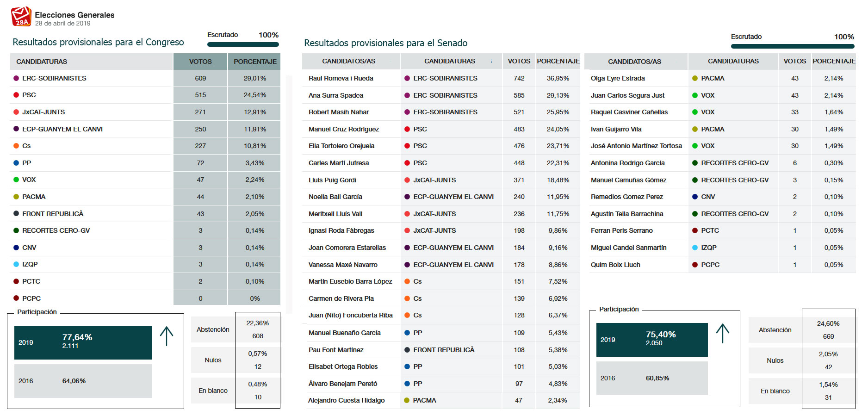
Task: Click the Senado Escrutado progress bar
Action: pos(793,46)
